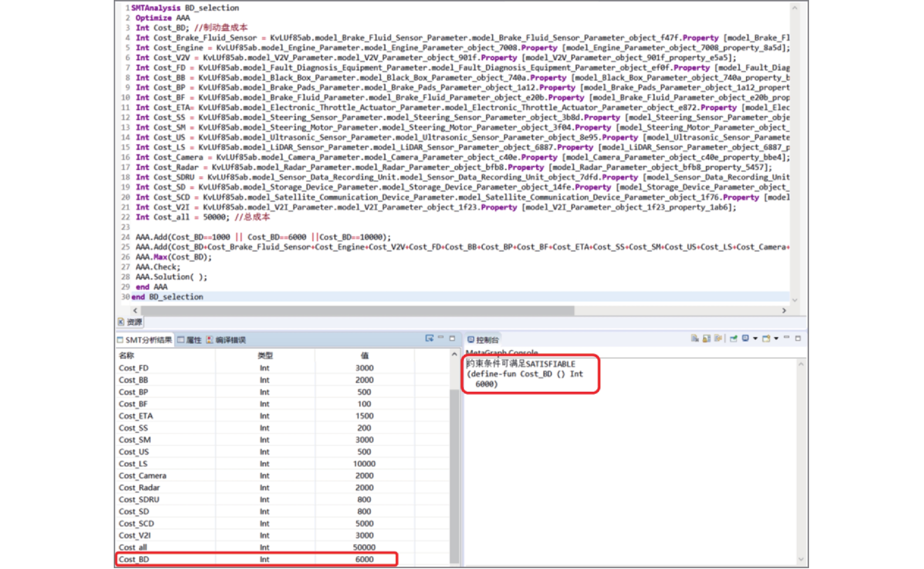Open display selected console dropdown arrow
The image size is (924, 569).
pos(755,339)
